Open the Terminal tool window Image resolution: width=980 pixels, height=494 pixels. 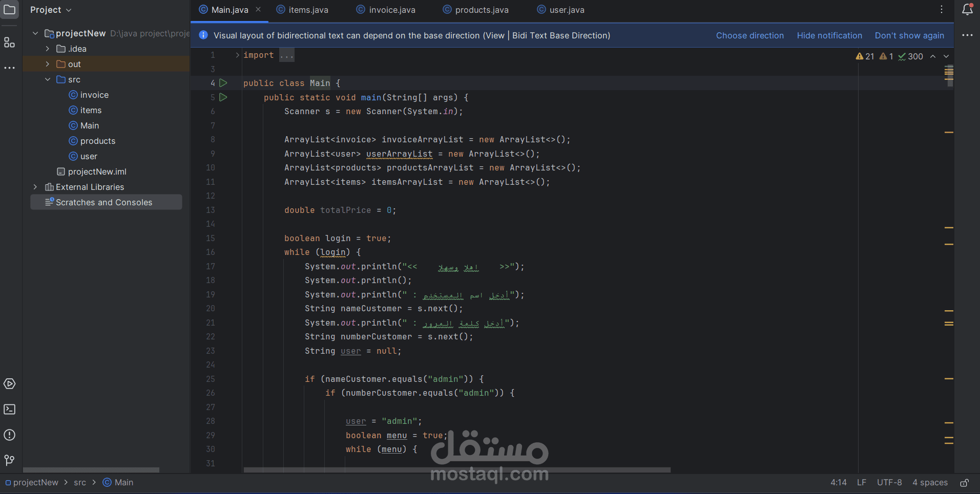[9, 410]
